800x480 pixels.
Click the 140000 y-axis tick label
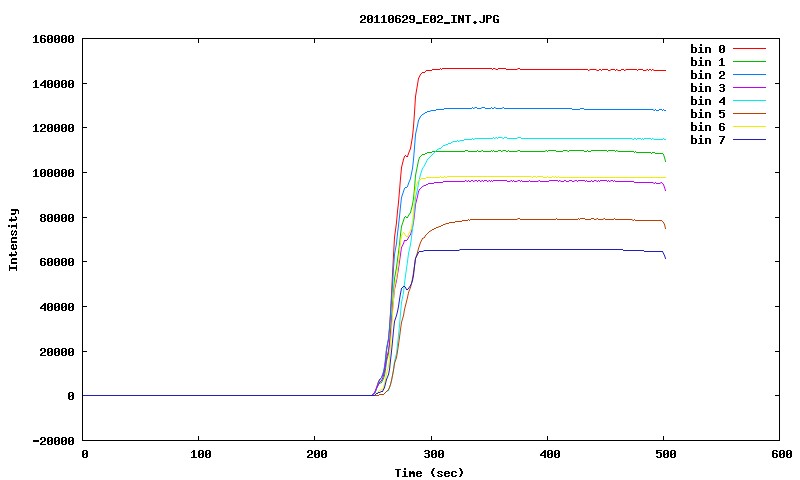pyautogui.click(x=53, y=84)
